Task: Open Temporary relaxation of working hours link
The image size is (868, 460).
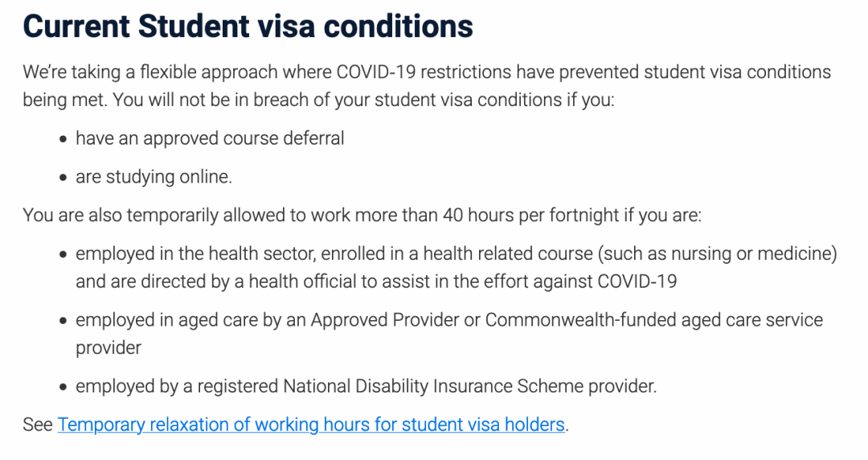Action: pos(311,425)
